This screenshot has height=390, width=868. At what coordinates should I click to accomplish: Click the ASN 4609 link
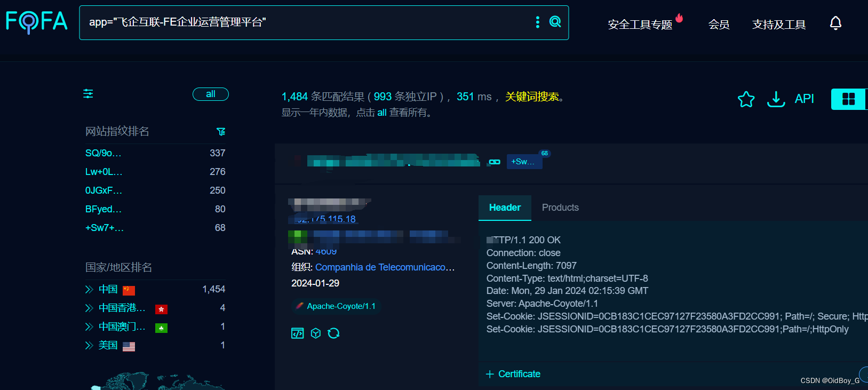point(326,251)
